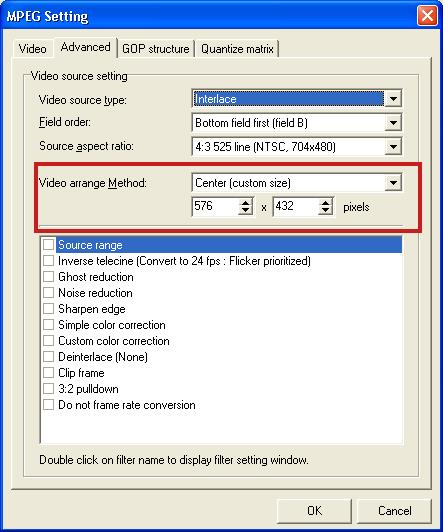
Task: Confirm settings with OK button
Action: pyautogui.click(x=314, y=511)
